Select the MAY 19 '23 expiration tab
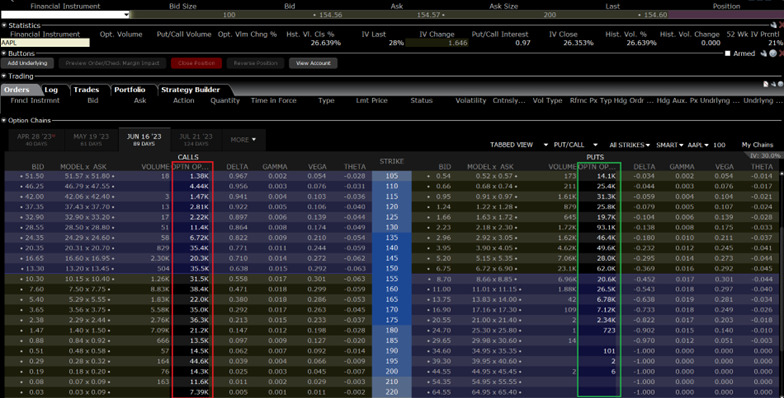This screenshot has height=398, width=784. (91, 140)
